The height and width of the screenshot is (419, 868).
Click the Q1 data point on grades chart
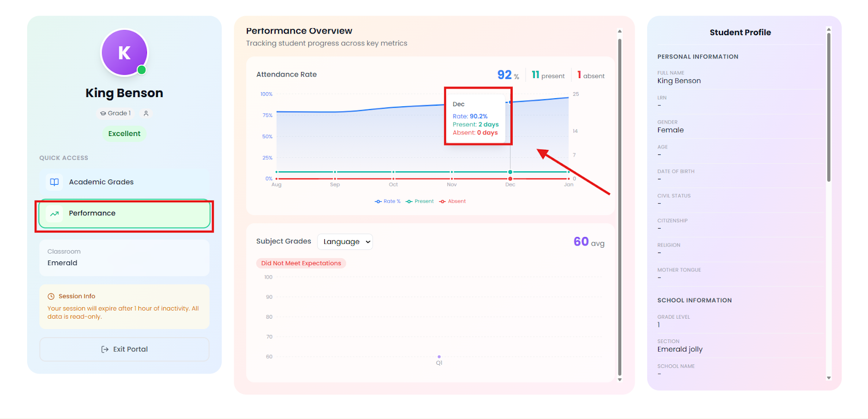[x=439, y=357]
